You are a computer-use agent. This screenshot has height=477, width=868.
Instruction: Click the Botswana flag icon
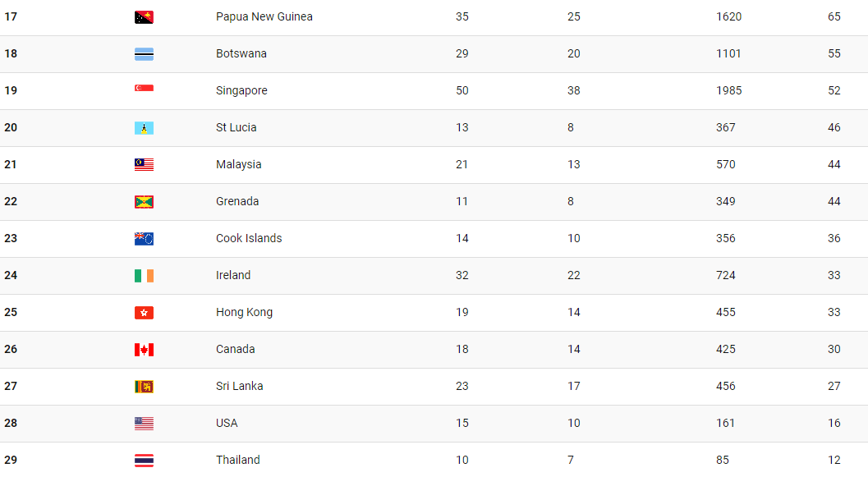(x=144, y=54)
